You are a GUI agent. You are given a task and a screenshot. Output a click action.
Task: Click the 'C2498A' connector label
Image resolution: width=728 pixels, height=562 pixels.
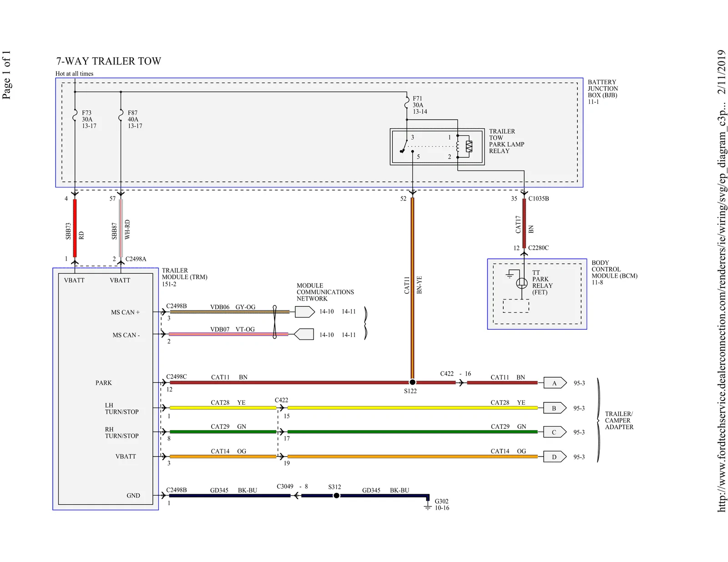point(136,259)
